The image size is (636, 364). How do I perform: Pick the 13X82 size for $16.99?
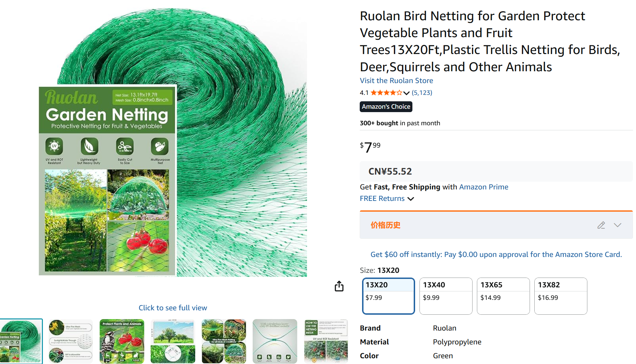(x=560, y=296)
